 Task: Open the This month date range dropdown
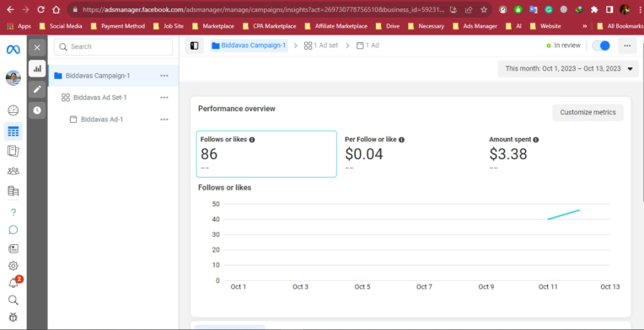(x=568, y=69)
